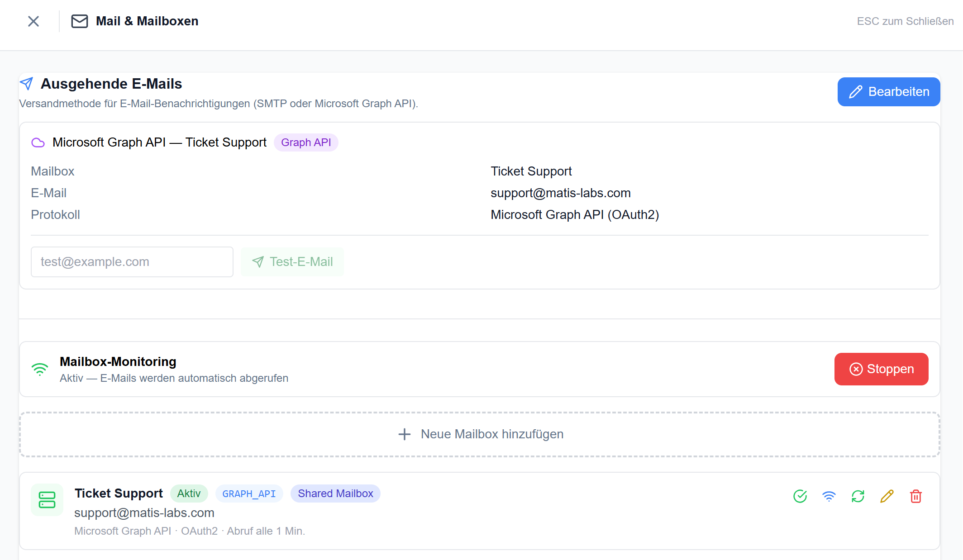This screenshot has height=560, width=963.
Task: Delete the mailbox via red trash icon
Action: click(x=915, y=496)
